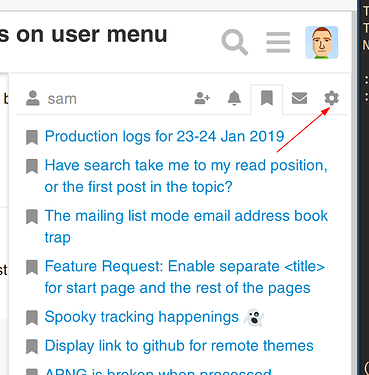The height and width of the screenshot is (375, 369).
Task: Open Feature Request: Enable separate title topic
Action: [x=185, y=277]
